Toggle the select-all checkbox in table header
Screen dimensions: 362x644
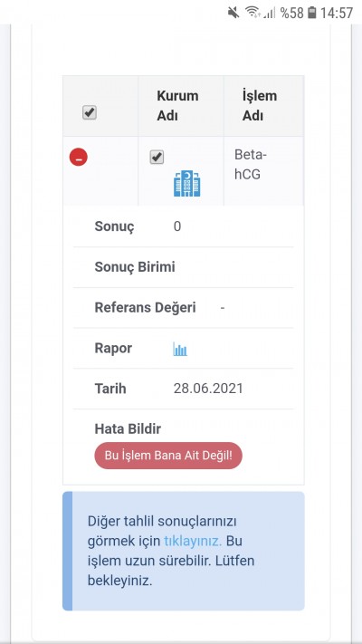pos(90,112)
